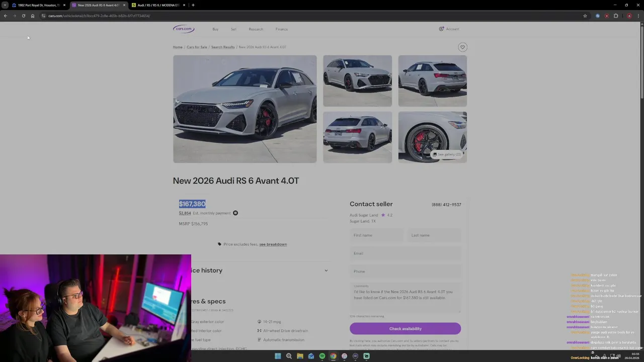Screen dimensions: 644x362
Task: Click the Cars.com logo
Action: [184, 29]
